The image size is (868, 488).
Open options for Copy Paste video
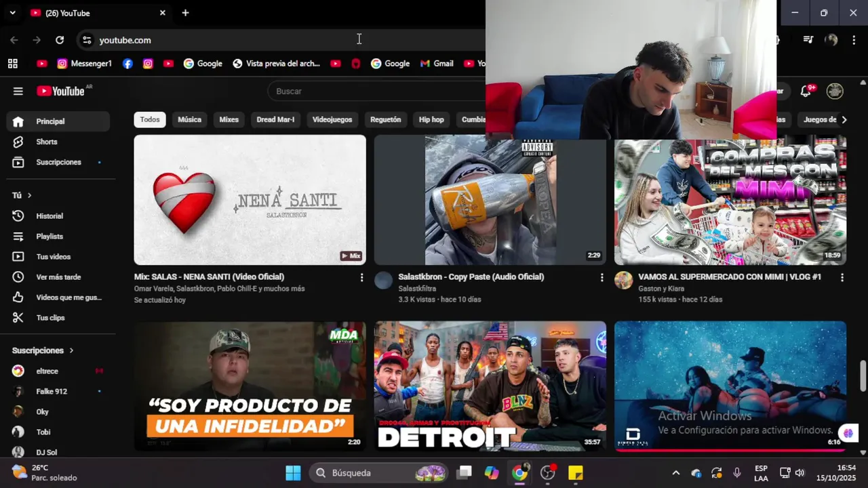(601, 277)
